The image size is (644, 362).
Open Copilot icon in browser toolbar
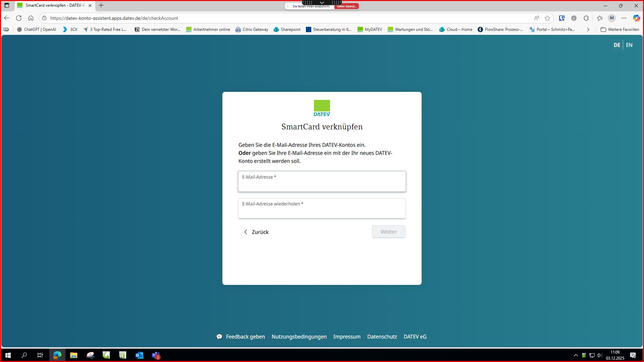tap(636, 18)
